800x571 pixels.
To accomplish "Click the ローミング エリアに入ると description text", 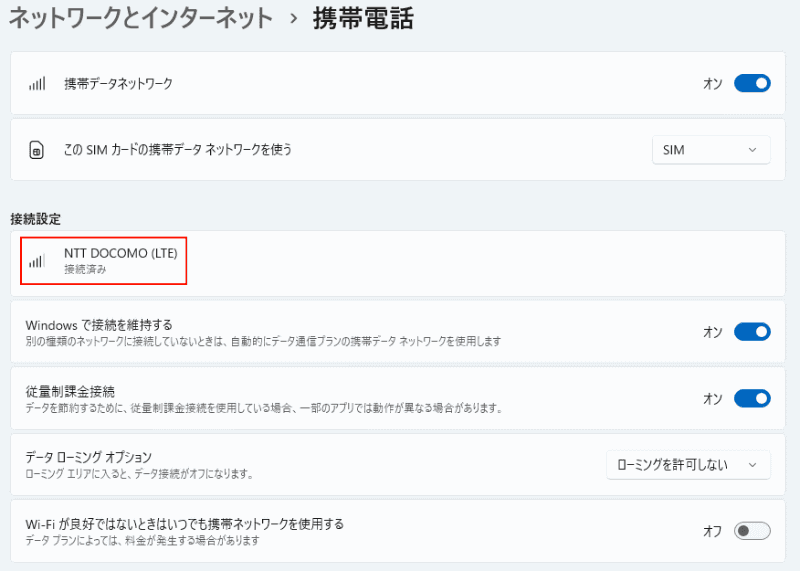I will click(140, 474).
